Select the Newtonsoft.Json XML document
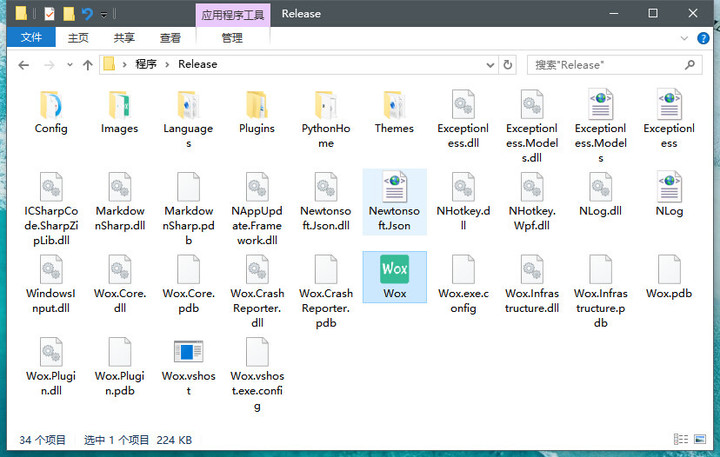 point(394,202)
